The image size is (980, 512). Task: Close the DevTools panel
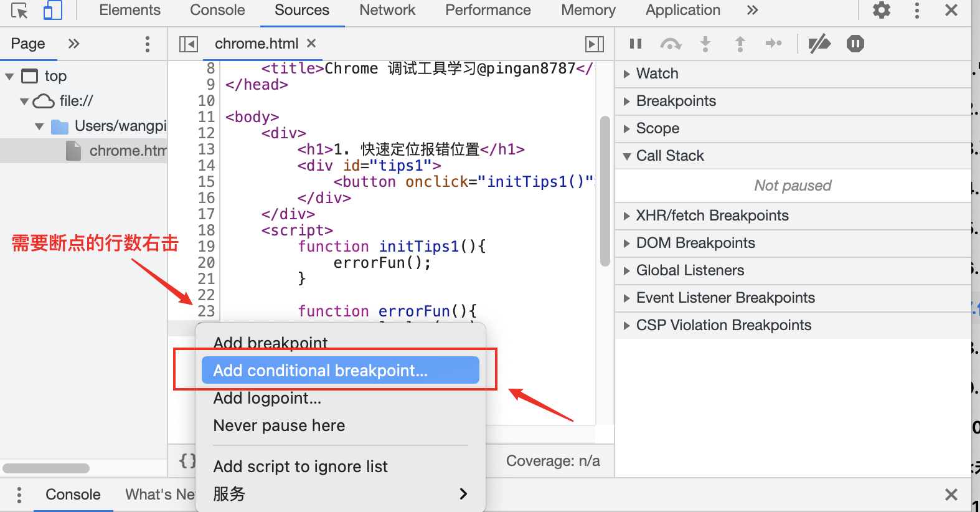coord(951,10)
